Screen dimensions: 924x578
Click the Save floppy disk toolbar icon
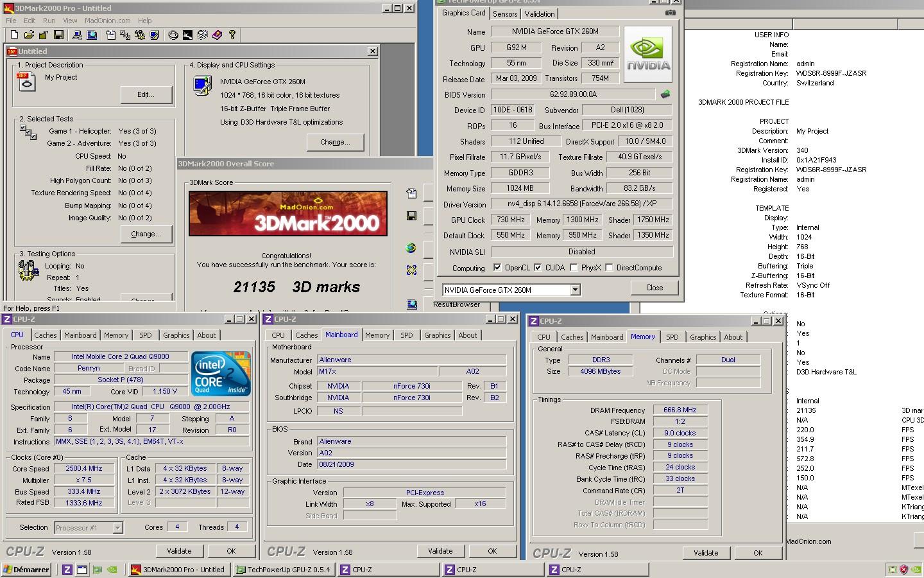[58, 35]
